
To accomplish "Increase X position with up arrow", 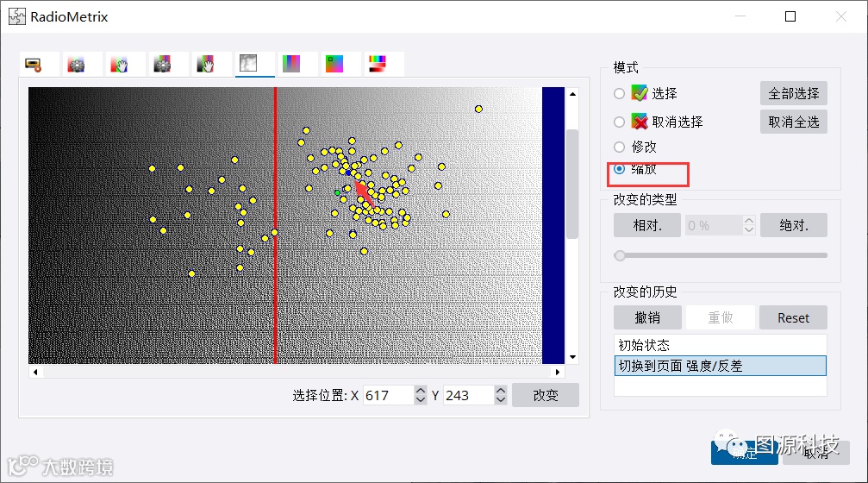I will [421, 391].
